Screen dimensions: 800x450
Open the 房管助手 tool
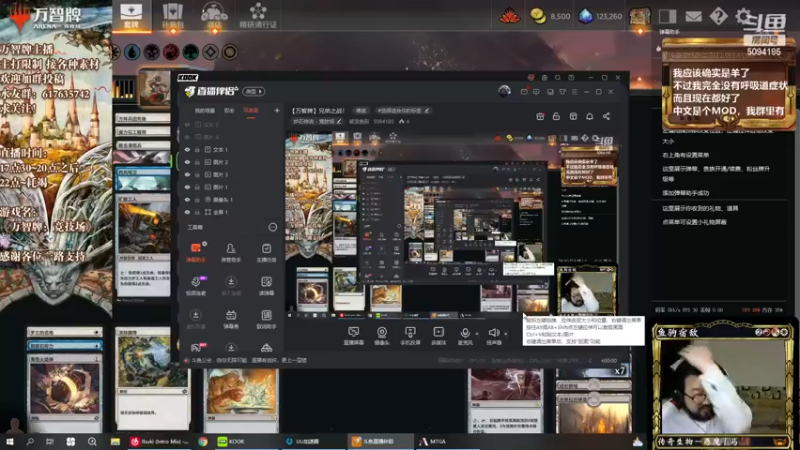(x=231, y=253)
